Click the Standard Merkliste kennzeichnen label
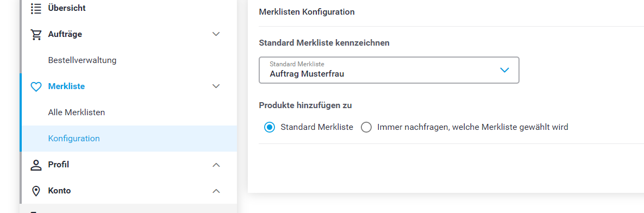The width and height of the screenshot is (644, 213). [324, 43]
